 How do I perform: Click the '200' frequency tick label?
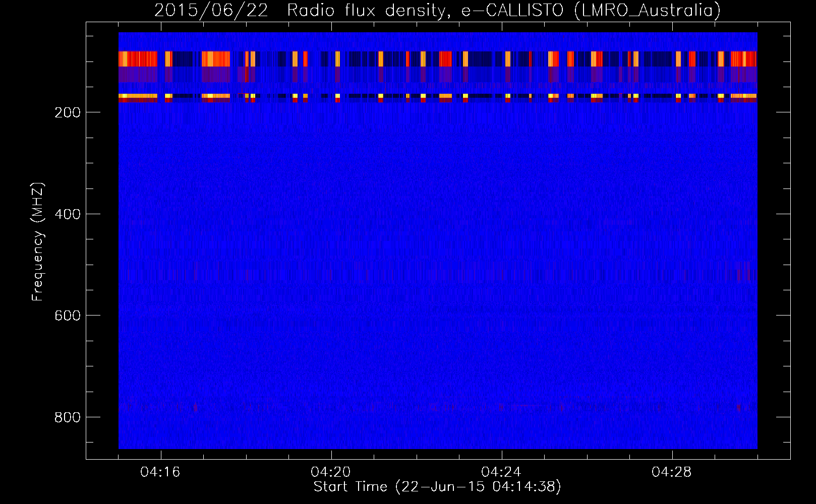67,112
